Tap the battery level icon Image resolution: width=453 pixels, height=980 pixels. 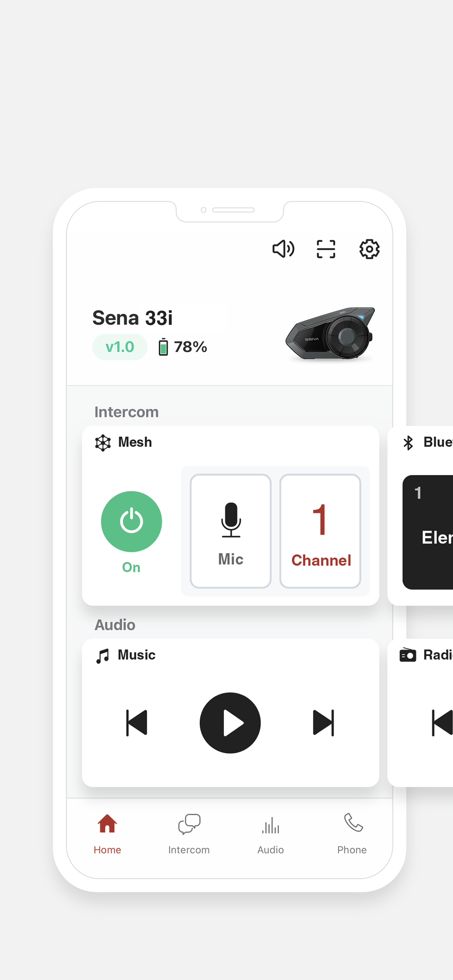pyautogui.click(x=163, y=347)
